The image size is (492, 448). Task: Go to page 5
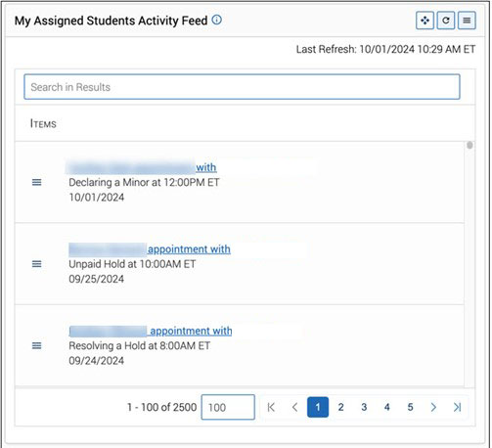pyautogui.click(x=411, y=407)
